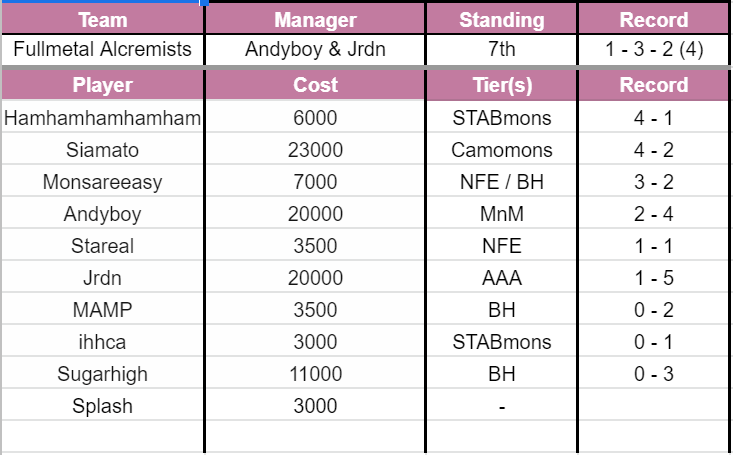The height and width of the screenshot is (455, 733).
Task: Click Jrdn's 1 - 5 record cell
Action: [x=654, y=278]
